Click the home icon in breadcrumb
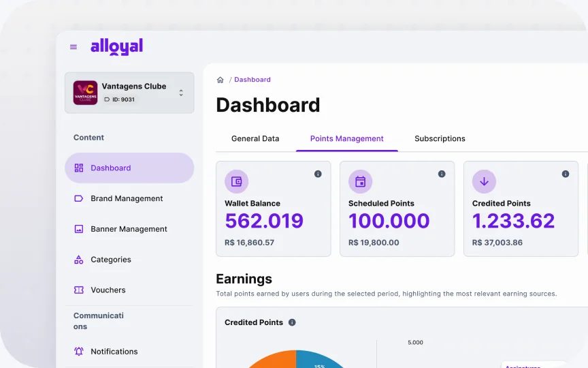The width and height of the screenshot is (588, 368). (x=220, y=80)
